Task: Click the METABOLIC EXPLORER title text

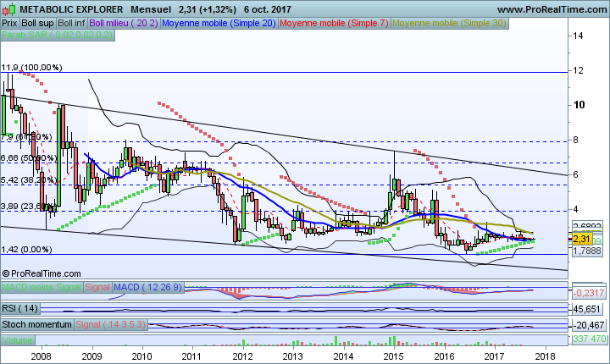Action: point(71,9)
